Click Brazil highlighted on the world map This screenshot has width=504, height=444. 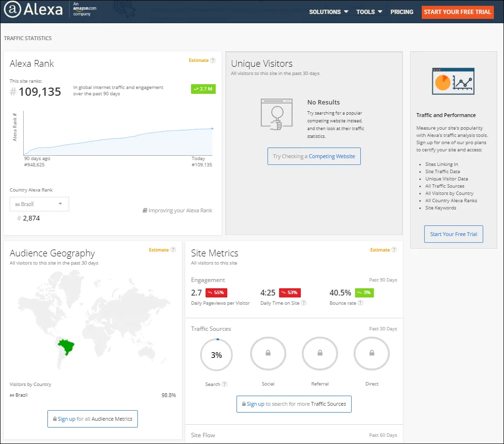[x=66, y=346]
